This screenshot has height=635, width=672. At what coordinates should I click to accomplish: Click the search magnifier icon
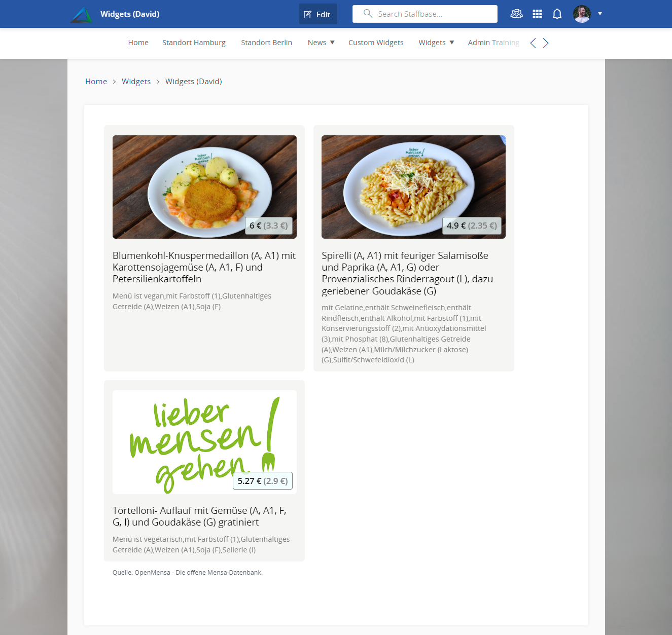click(367, 14)
